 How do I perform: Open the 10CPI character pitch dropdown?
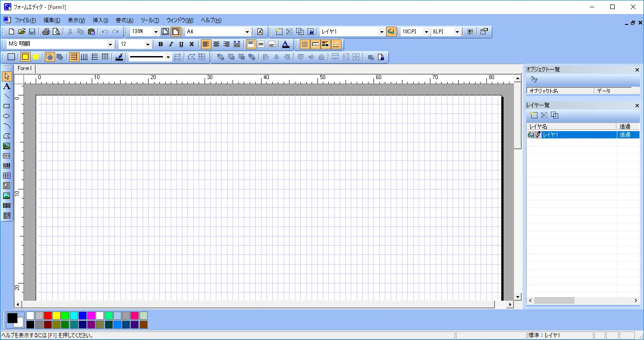click(x=426, y=32)
